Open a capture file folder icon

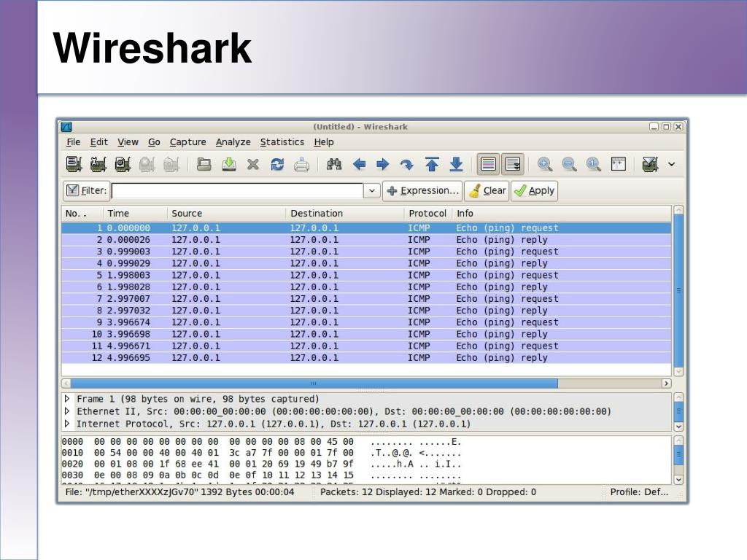point(204,164)
